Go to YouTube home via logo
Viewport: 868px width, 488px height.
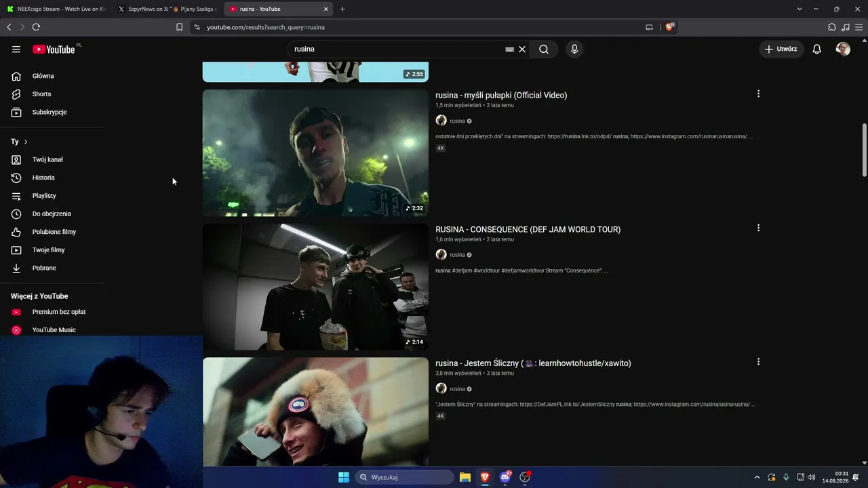pyautogui.click(x=54, y=49)
